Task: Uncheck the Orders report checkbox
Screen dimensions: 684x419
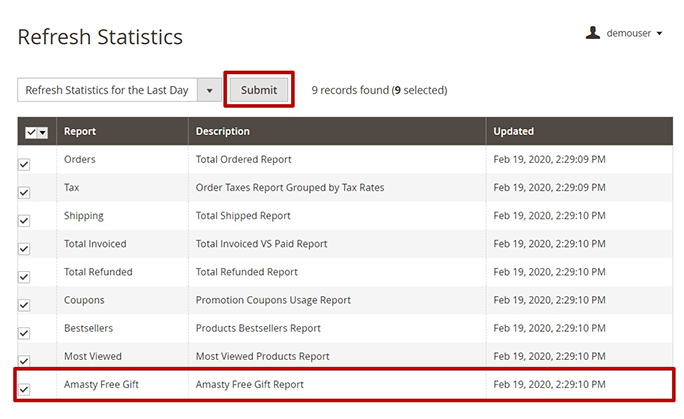Action: tap(24, 164)
